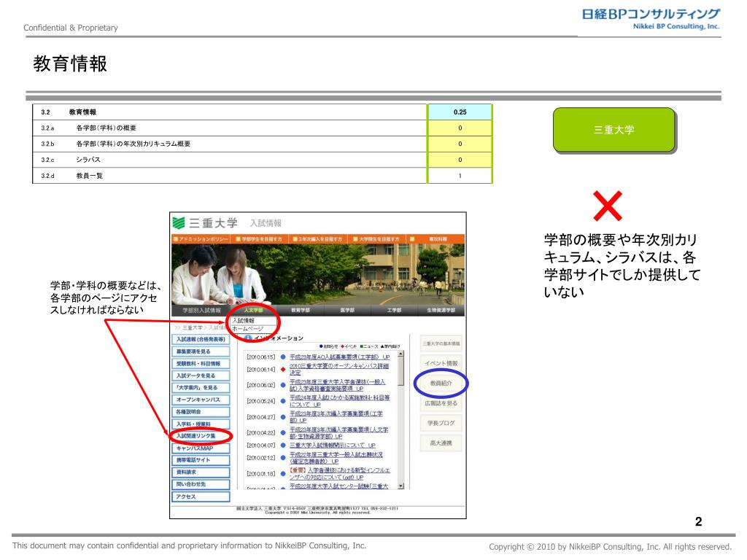Open キャンパスMAP in the left sidebar

[x=201, y=448]
